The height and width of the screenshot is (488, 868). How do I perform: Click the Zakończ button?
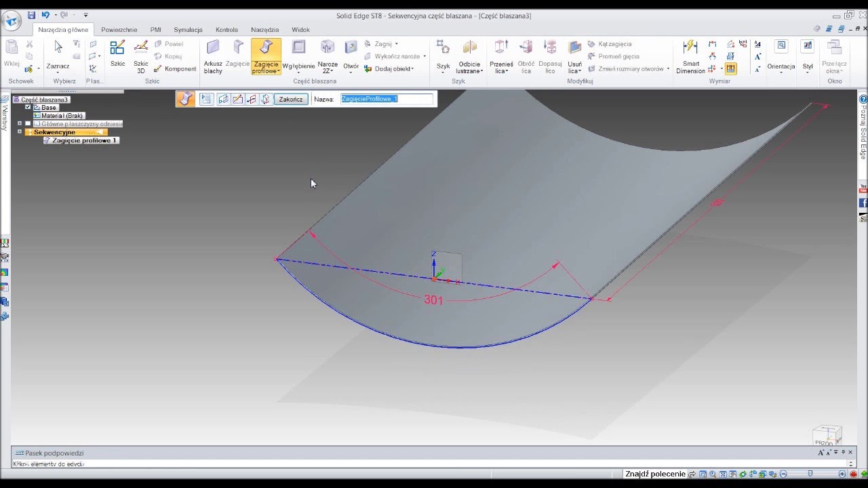click(291, 99)
